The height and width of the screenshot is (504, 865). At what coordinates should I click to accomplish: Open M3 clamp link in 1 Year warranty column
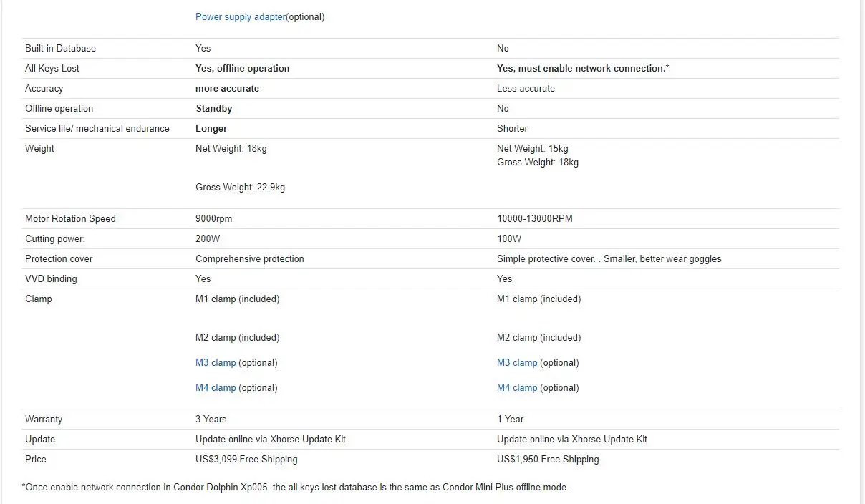click(517, 363)
